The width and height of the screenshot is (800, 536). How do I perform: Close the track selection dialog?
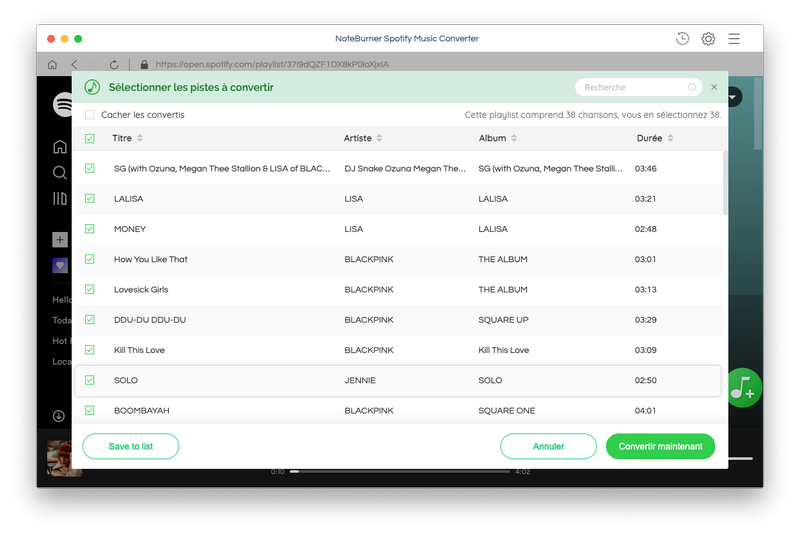714,87
